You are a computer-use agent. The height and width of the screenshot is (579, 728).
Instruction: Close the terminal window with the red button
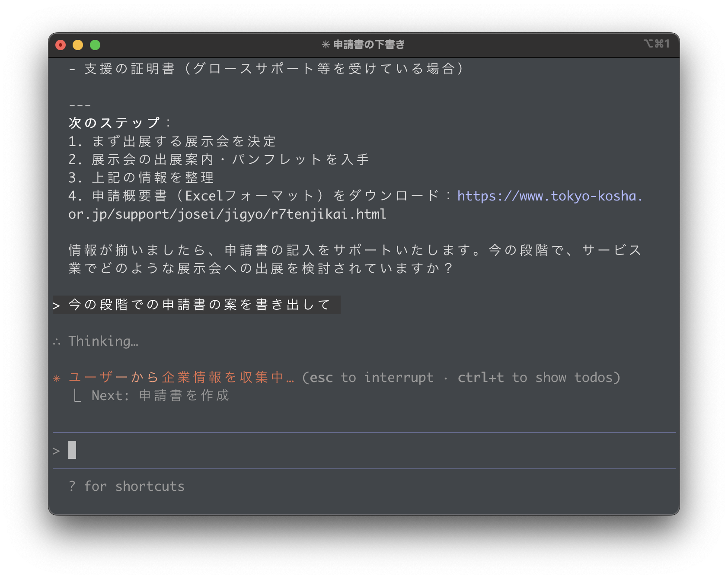tap(61, 45)
